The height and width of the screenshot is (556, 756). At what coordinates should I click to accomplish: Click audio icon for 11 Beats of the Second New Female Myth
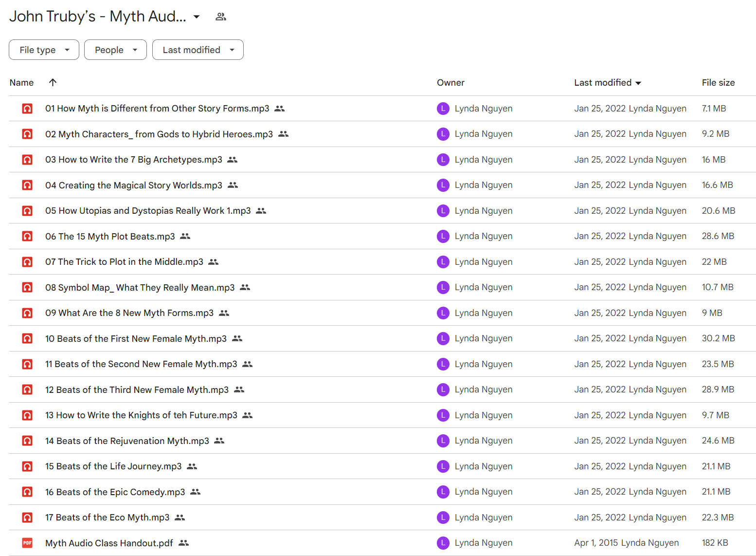point(27,364)
